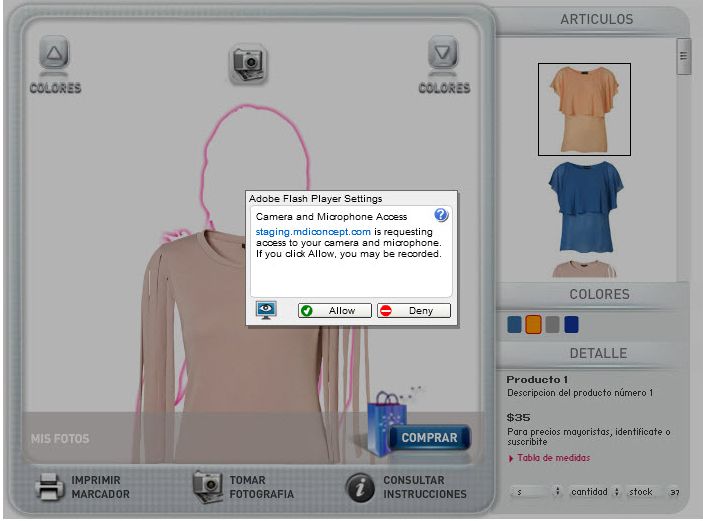Allow camera and microphone access
This screenshot has height=521, width=703.
click(x=335, y=311)
